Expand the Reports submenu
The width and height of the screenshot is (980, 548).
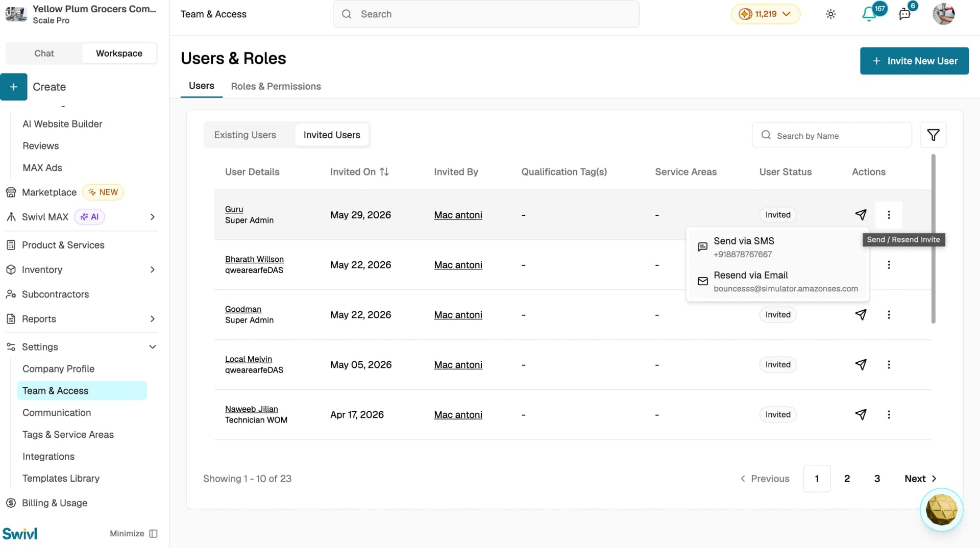click(x=152, y=319)
